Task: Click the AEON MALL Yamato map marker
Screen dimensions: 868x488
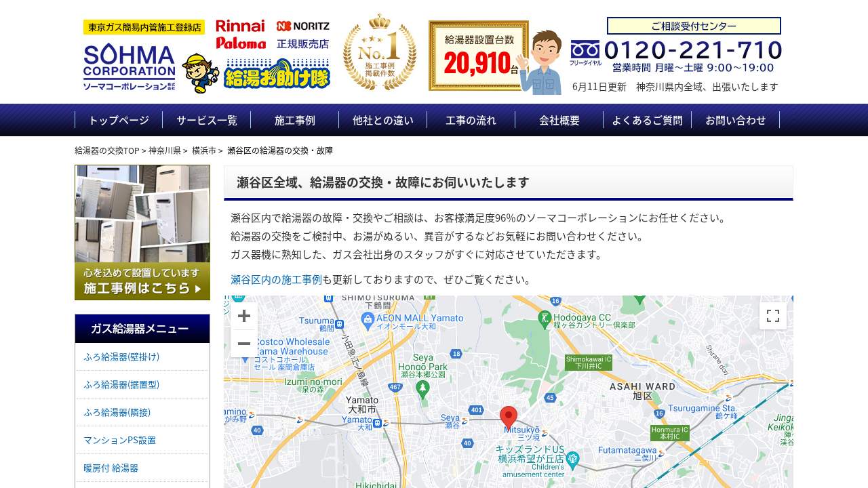Action: 368,317
